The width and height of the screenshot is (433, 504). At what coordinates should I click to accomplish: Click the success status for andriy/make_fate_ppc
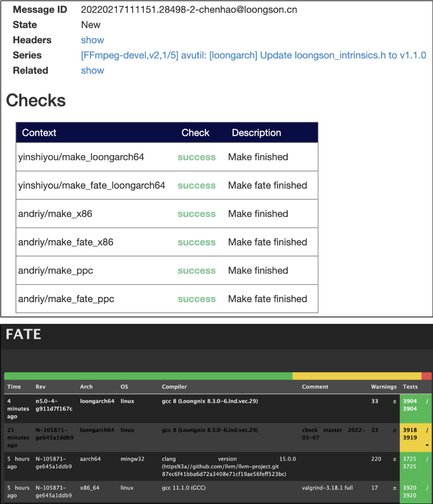tap(196, 299)
